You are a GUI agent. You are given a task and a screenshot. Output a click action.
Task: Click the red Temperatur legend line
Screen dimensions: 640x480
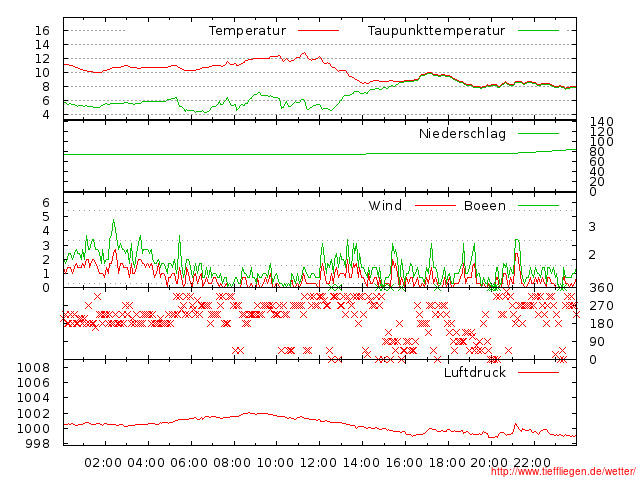(318, 31)
